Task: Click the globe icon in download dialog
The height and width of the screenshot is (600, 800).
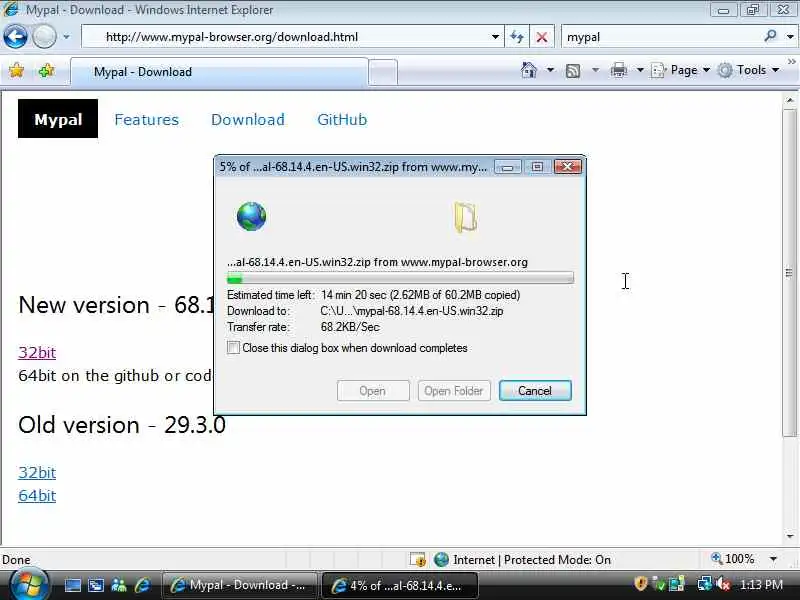Action: click(x=251, y=216)
